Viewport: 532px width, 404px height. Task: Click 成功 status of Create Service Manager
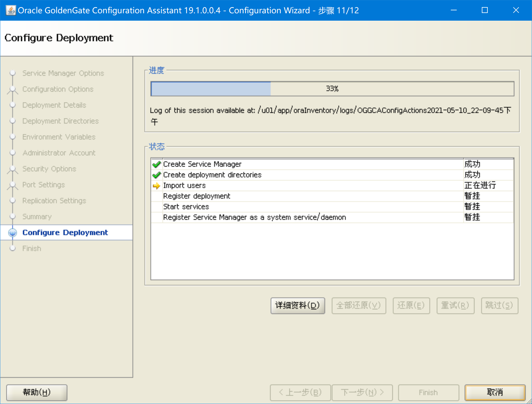point(472,164)
